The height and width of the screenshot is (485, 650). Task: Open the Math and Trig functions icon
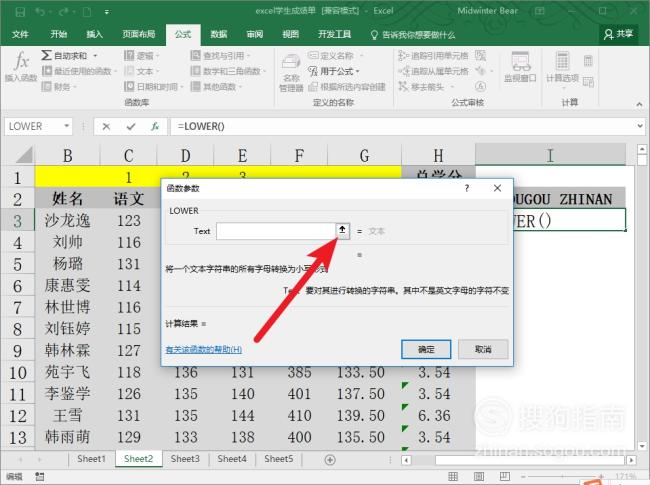tap(195, 71)
